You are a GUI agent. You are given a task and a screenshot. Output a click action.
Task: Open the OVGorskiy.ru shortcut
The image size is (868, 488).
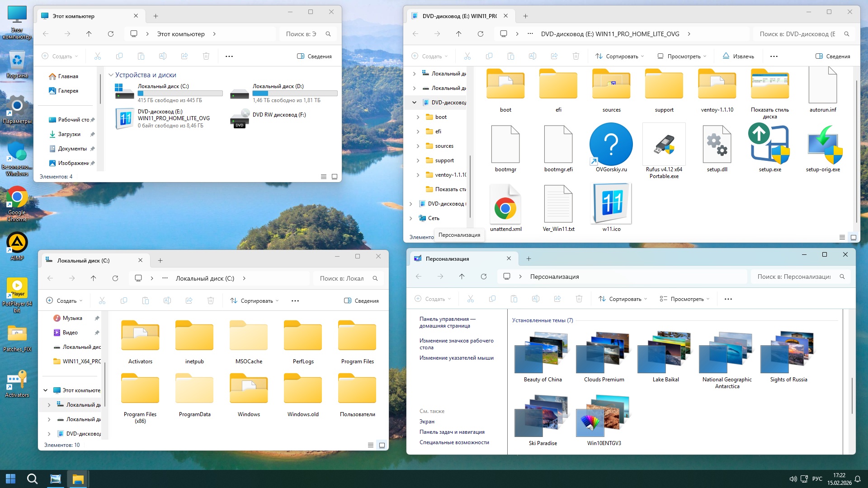[x=611, y=145]
